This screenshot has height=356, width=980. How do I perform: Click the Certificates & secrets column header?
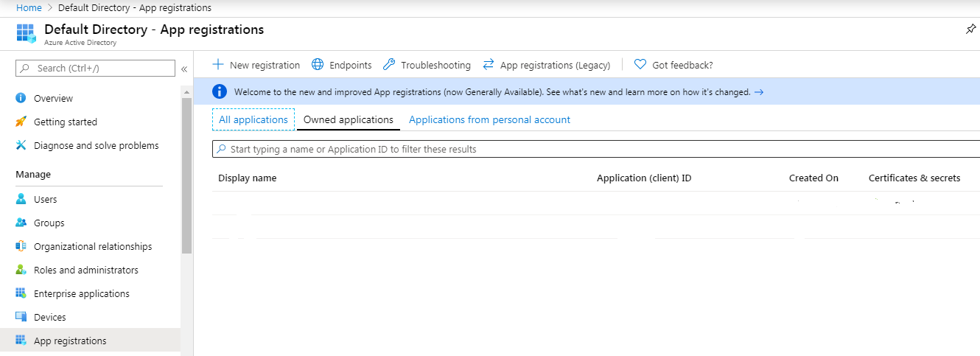click(x=914, y=178)
